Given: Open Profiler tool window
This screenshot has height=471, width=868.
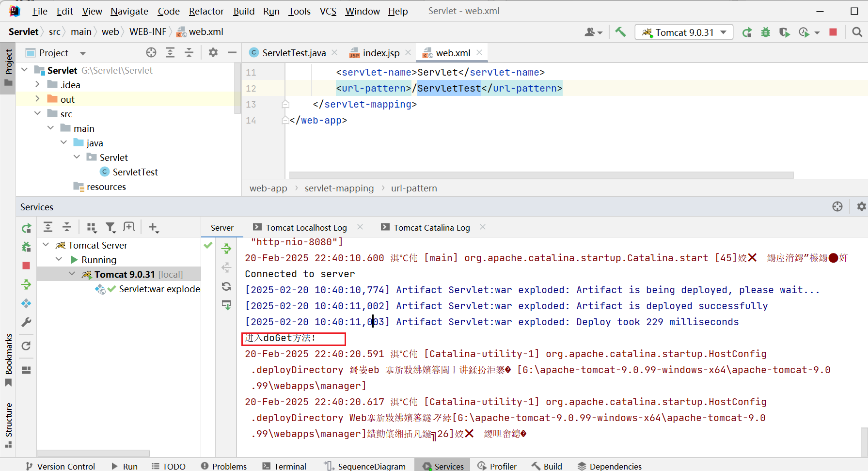Looking at the screenshot, I should click(x=497, y=466).
